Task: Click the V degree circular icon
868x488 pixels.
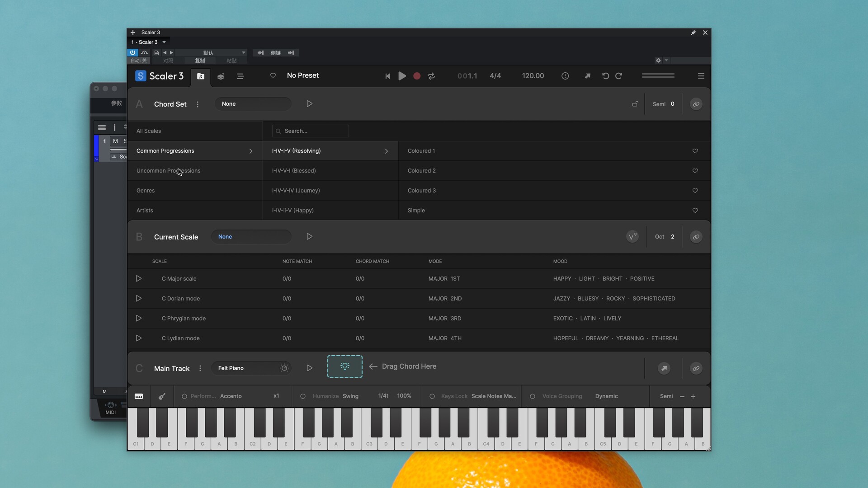Action: click(x=632, y=237)
